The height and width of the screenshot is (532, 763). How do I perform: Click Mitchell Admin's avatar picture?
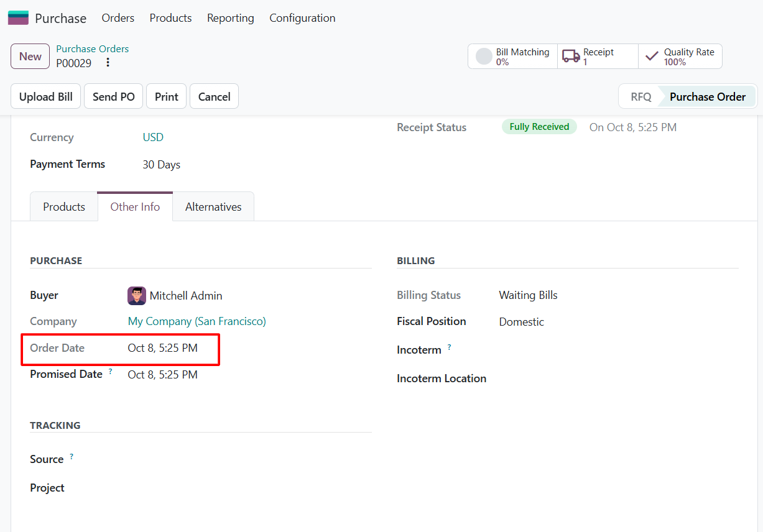pos(137,296)
